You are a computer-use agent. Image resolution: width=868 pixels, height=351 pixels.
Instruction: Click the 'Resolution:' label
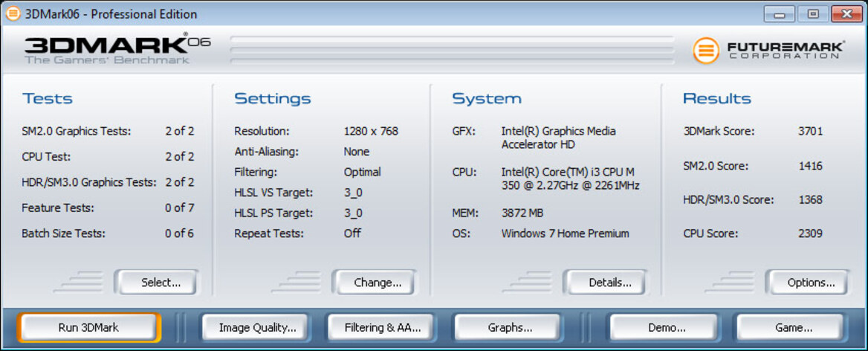(x=262, y=131)
